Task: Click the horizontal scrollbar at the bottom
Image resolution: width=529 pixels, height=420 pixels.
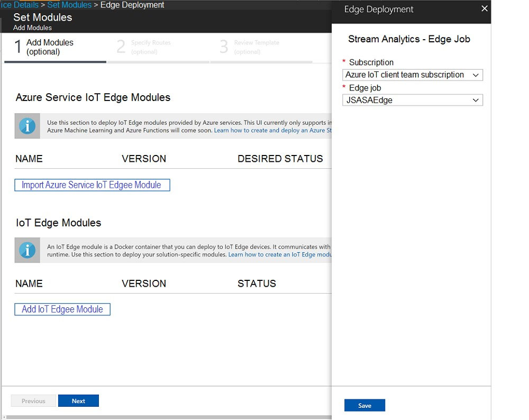Action: [169, 417]
